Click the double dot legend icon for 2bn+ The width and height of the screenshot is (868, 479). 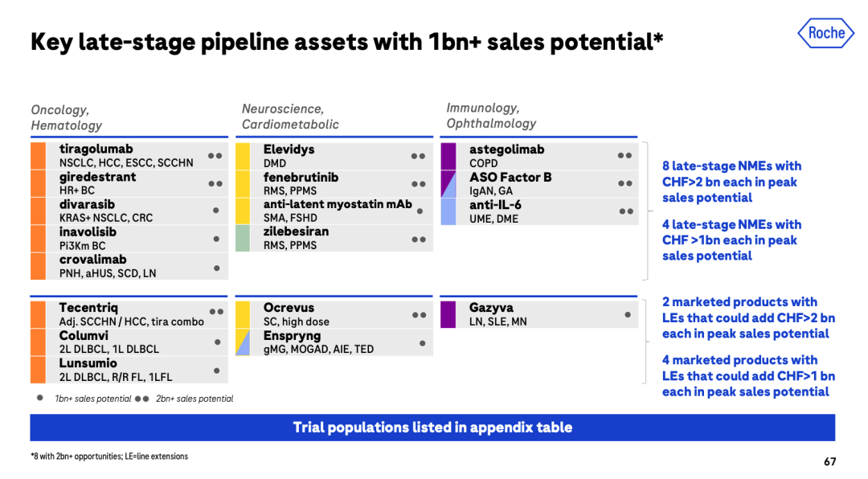tap(142, 399)
